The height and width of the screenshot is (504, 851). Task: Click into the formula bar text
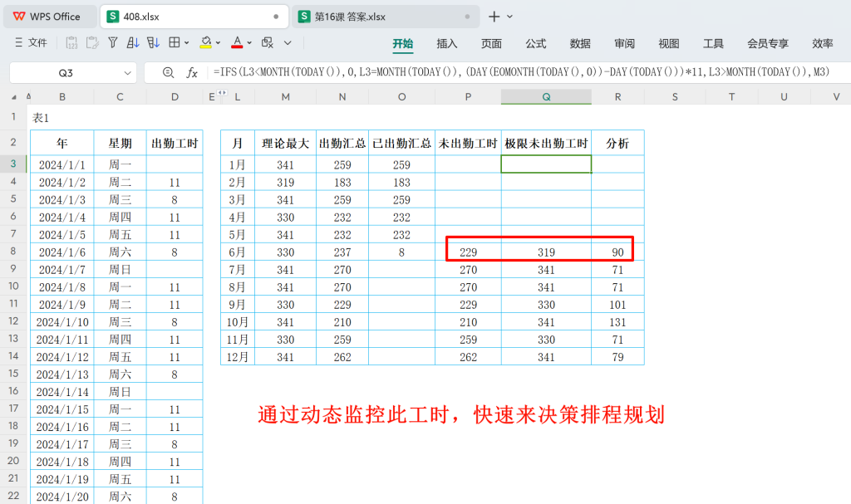point(521,72)
